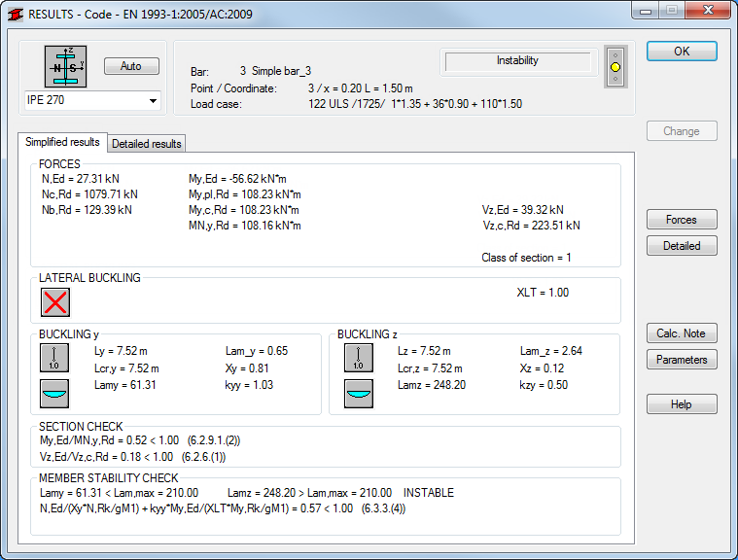The image size is (738, 560).
Task: Click the Lcr,z = 7.52 m value
Action: tap(430, 368)
